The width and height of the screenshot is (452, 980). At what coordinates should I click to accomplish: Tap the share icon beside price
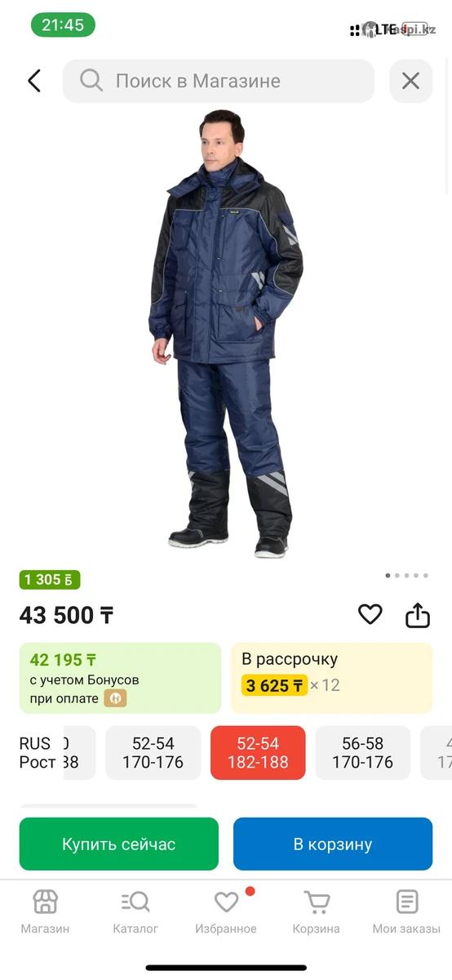[x=418, y=614]
